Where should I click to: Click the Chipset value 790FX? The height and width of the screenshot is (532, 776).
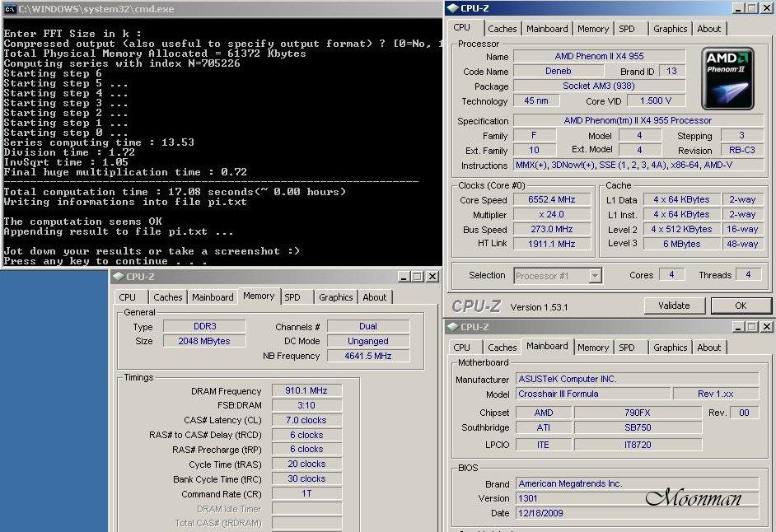[638, 413]
